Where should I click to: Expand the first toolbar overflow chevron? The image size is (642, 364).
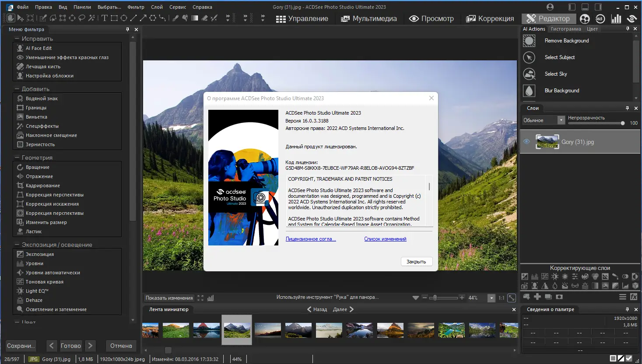tap(228, 18)
